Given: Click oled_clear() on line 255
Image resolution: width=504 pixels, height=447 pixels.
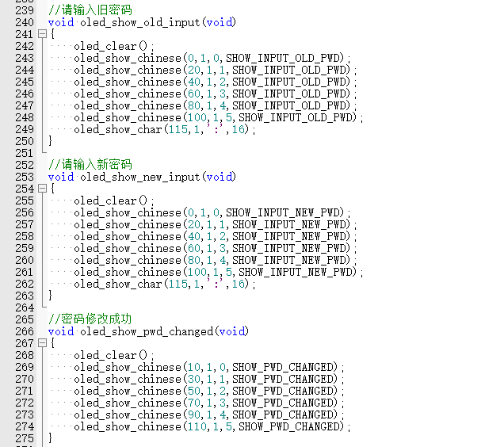Looking at the screenshot, I should click(111, 201).
